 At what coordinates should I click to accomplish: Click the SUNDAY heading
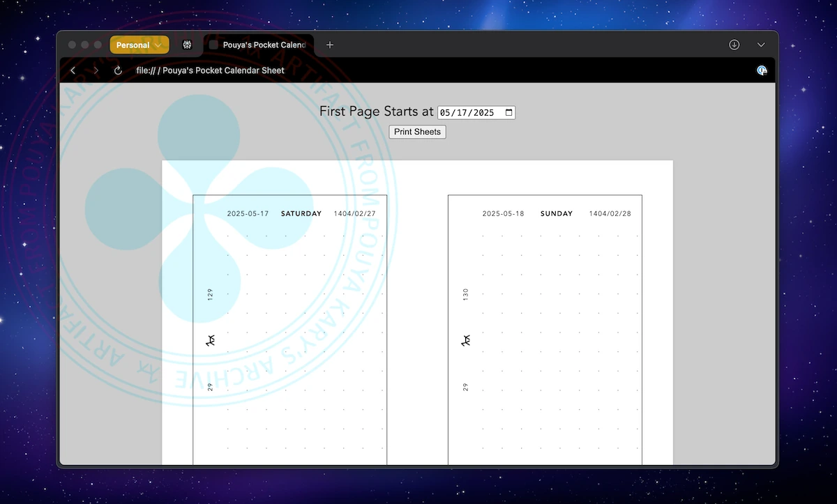557,214
